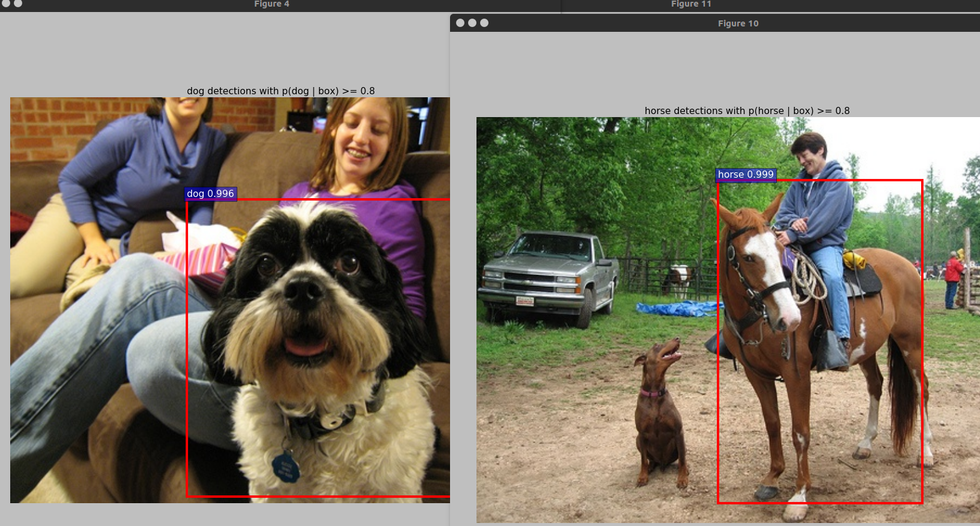
Task: Click the dog photo in Figure 4
Action: pos(230,300)
